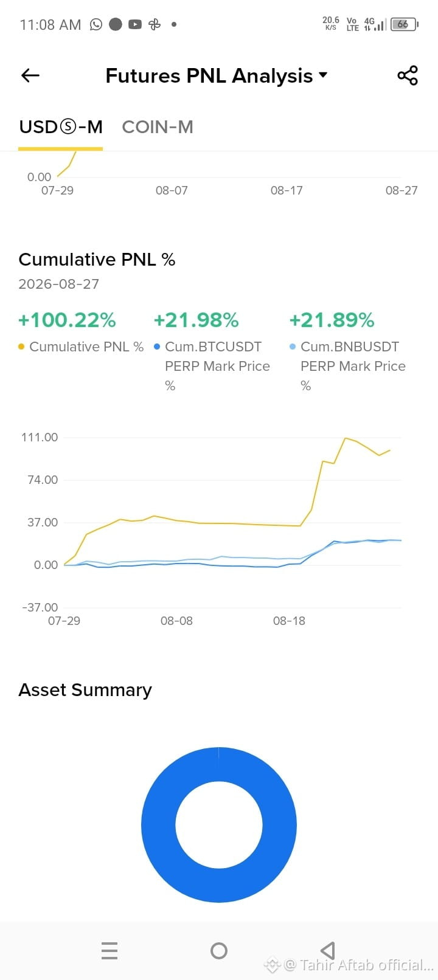Screen dimensions: 438x980
Task: Toggle Cumulative PNL % yellow legend
Action: tap(81, 347)
